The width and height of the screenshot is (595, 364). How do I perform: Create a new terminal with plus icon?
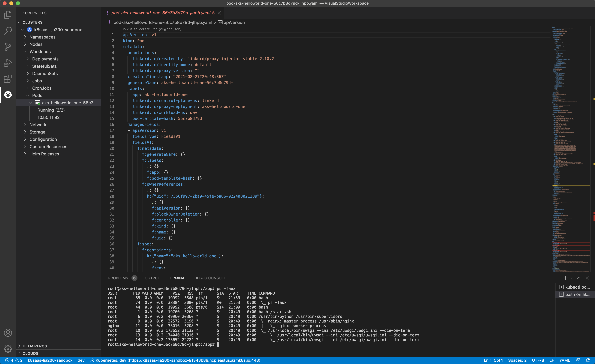click(565, 278)
